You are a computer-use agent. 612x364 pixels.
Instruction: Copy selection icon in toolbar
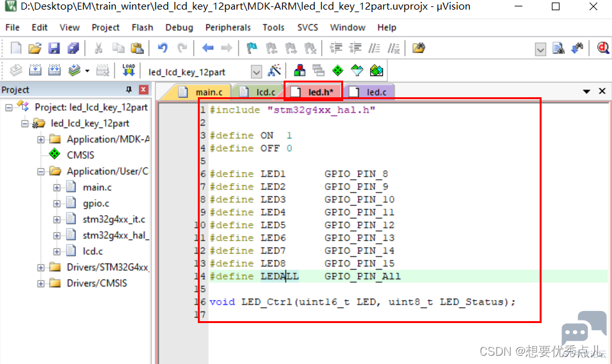pyautogui.click(x=118, y=48)
